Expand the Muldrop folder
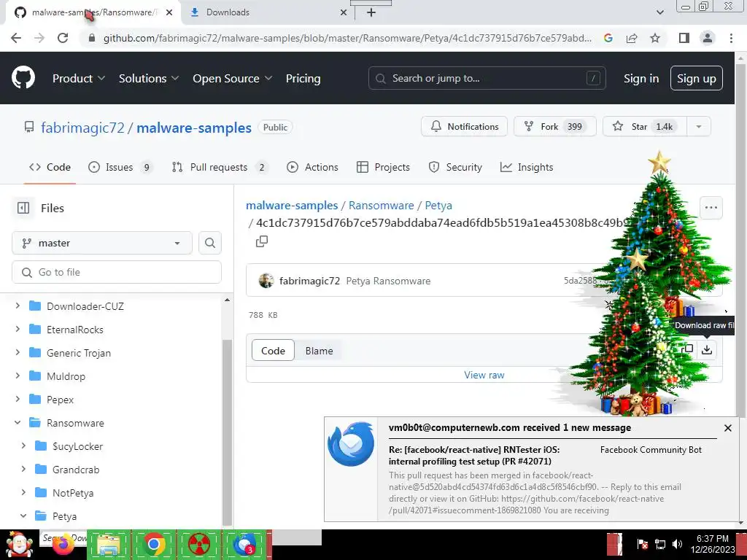The width and height of the screenshot is (747, 560). pyautogui.click(x=18, y=376)
